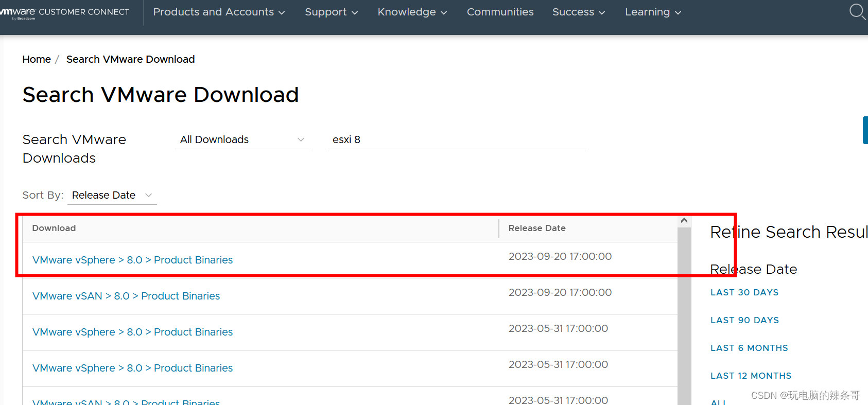This screenshot has height=405, width=868.
Task: Click Search VMware Download breadcrumb
Action: (x=130, y=59)
